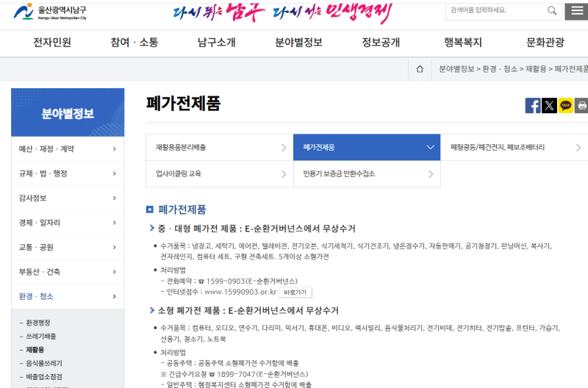Image resolution: width=588 pixels, height=388 pixels.
Task: Click the 폐가전제품 page title
Action: pos(183,104)
